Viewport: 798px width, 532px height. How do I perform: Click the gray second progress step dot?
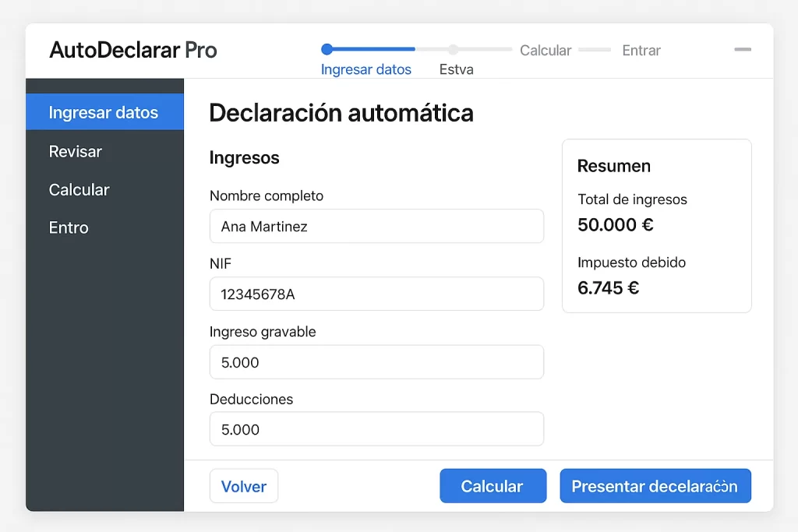tap(453, 49)
